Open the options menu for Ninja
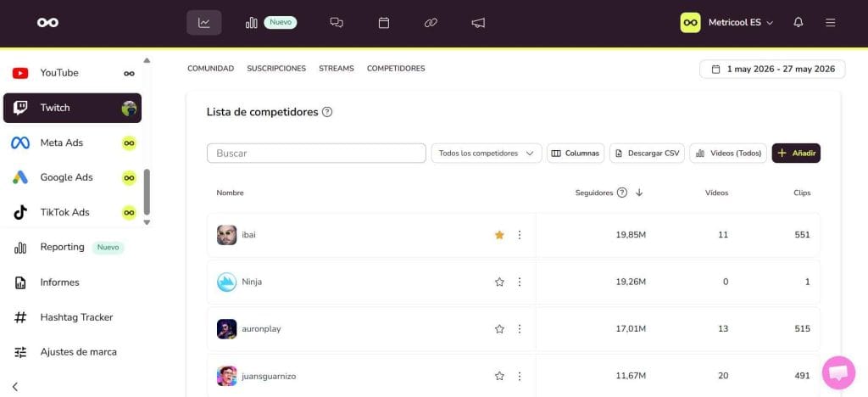This screenshot has width=868, height=397. tap(520, 282)
